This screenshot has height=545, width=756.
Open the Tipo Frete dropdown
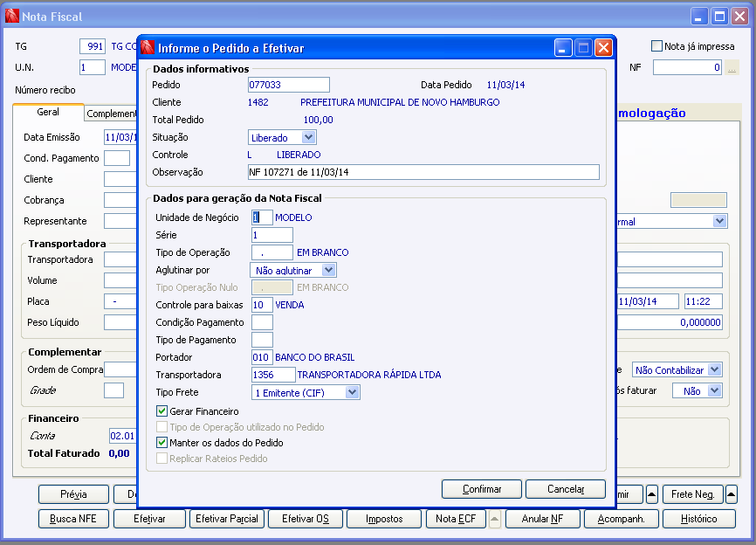(353, 392)
